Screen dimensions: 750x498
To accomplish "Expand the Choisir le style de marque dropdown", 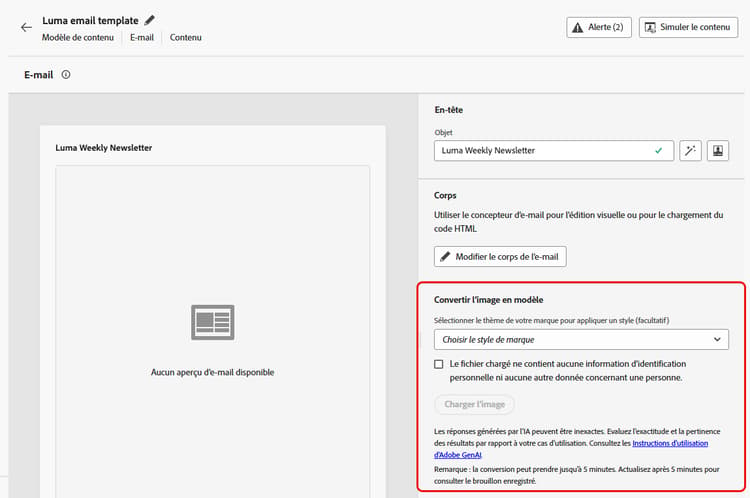I will [x=581, y=340].
